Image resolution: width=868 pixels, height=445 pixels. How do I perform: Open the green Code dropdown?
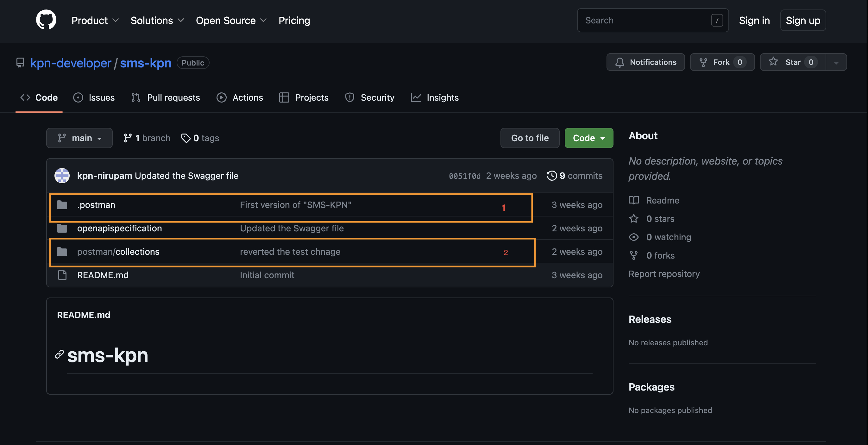[589, 138]
